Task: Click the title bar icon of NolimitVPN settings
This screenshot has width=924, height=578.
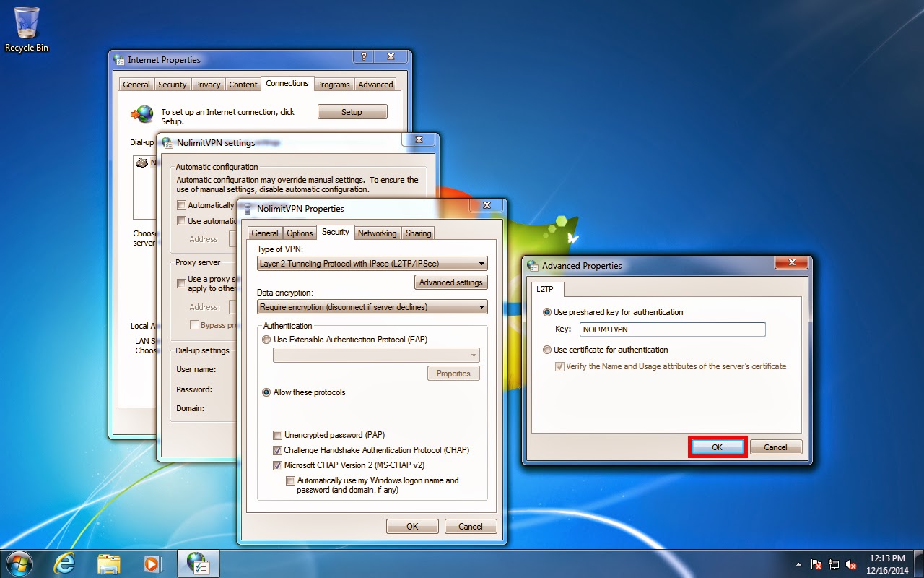Action: (167, 143)
